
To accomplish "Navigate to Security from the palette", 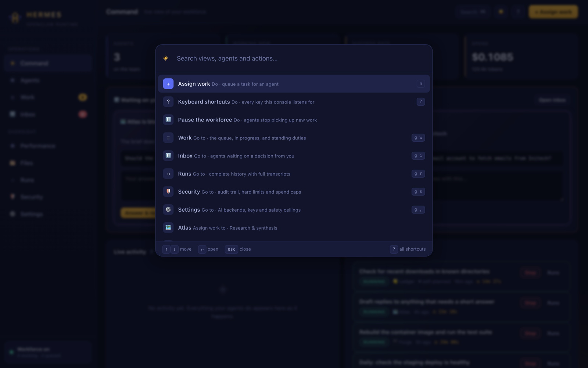I will 294,191.
